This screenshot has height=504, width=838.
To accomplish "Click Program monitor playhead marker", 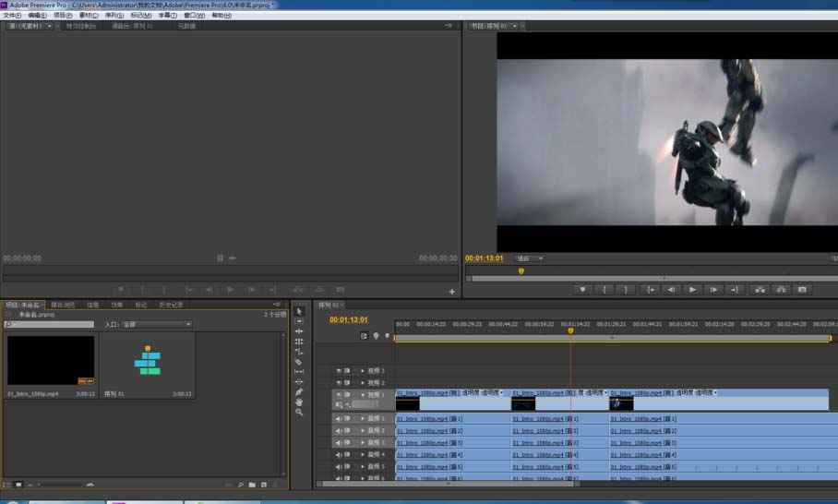I will [x=521, y=271].
